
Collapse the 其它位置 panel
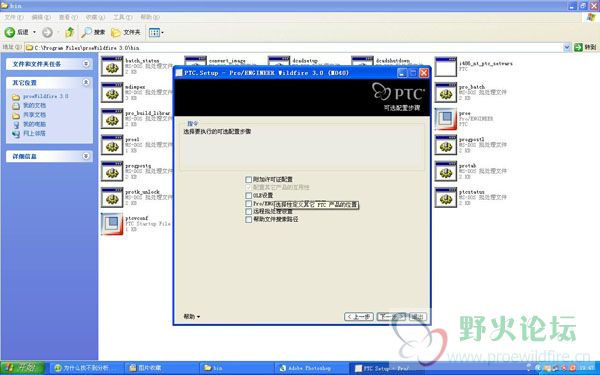tap(86, 82)
